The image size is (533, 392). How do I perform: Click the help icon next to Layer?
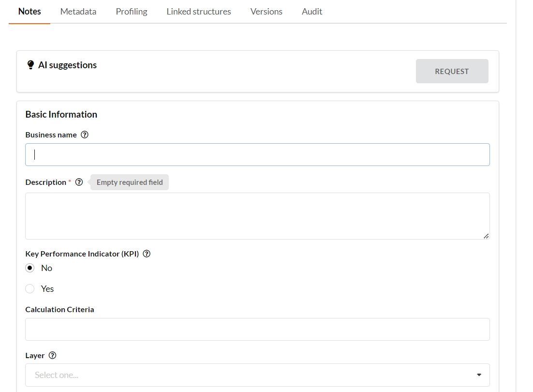pos(53,356)
